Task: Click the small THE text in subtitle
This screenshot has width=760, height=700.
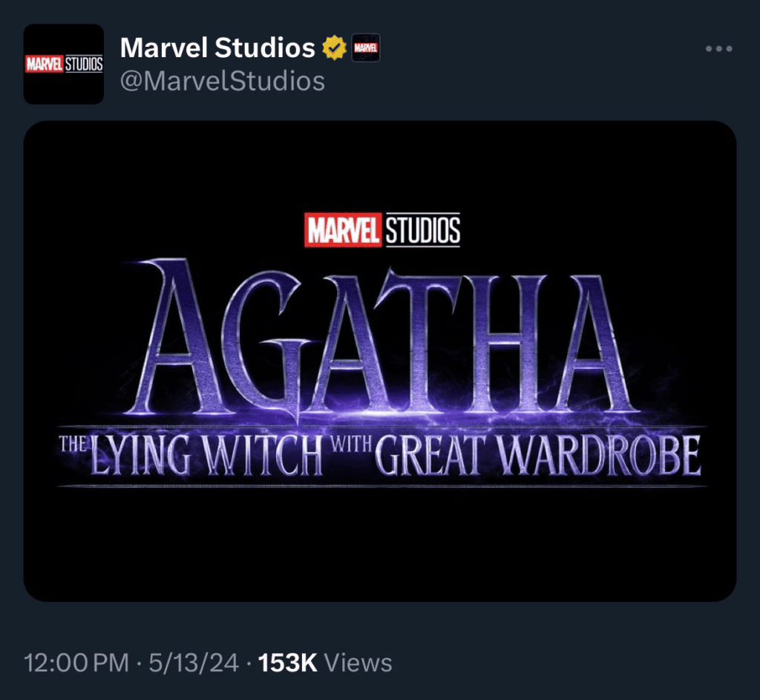Action: (73, 444)
